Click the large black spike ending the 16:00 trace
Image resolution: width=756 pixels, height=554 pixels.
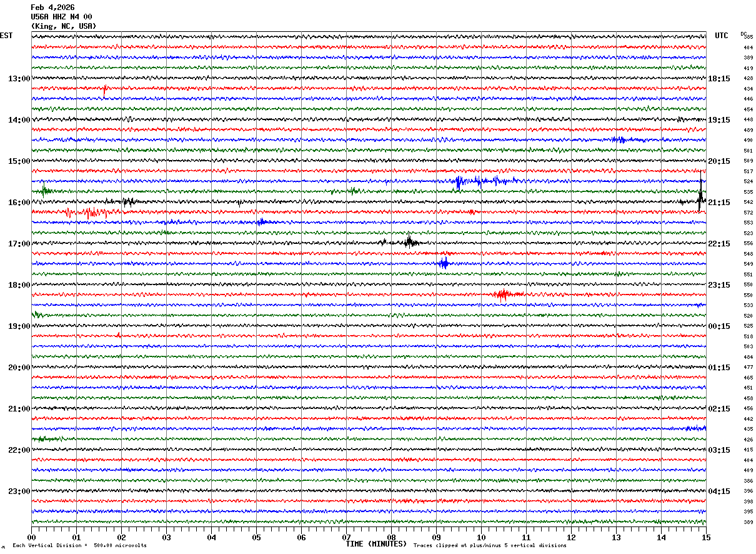pos(701,195)
